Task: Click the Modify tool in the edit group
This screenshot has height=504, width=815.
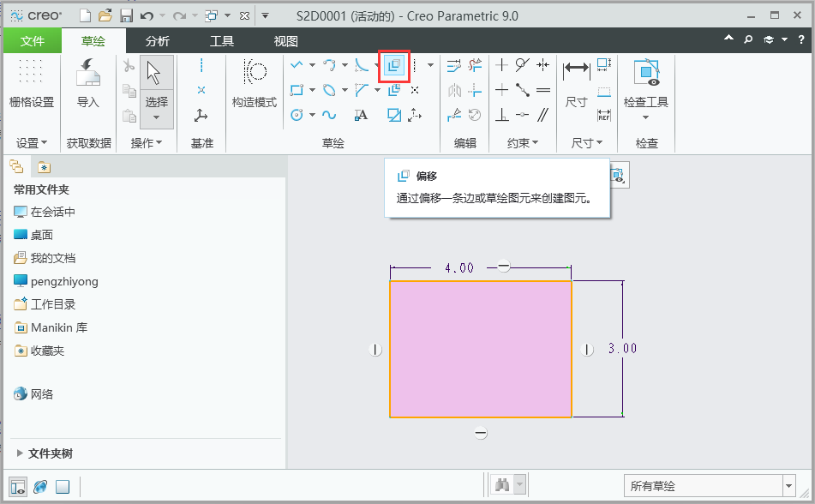Action: pos(453,65)
